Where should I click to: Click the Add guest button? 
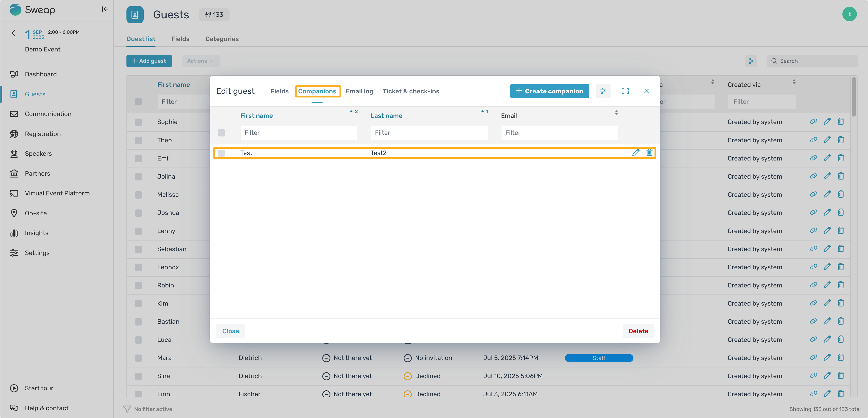149,61
